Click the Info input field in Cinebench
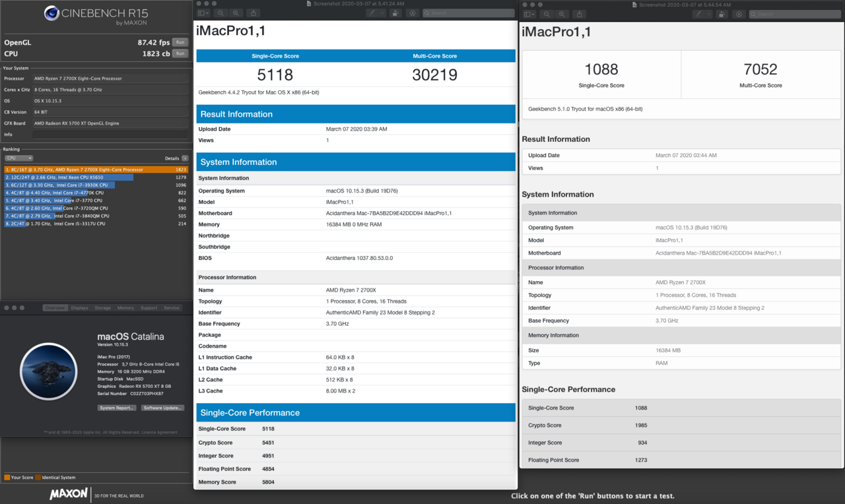The image size is (845, 504). point(110,135)
